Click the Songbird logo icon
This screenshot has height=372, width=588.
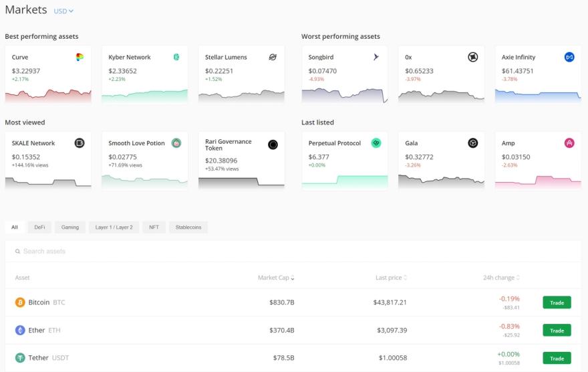point(376,57)
